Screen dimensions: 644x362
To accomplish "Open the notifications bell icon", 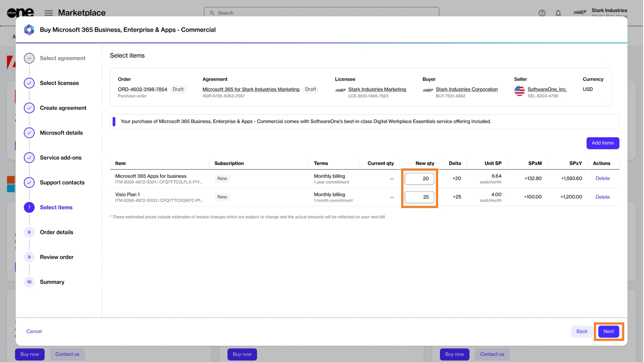I will [x=558, y=13].
